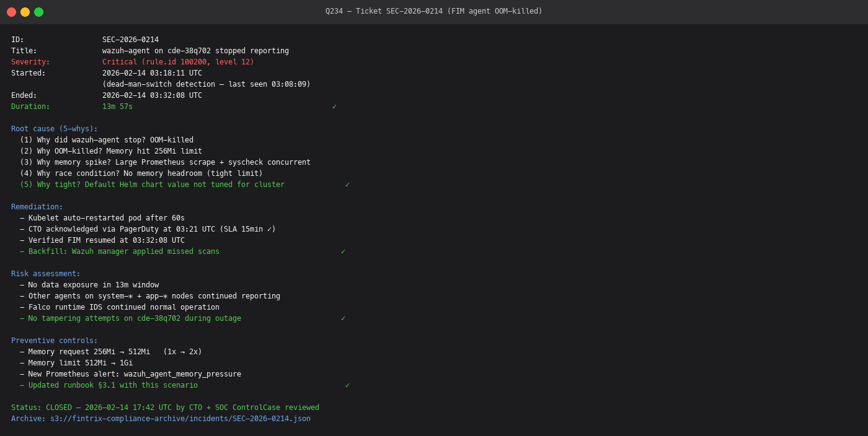Click Started time '2026-02-14 03:18:11 UTC'

click(152, 73)
